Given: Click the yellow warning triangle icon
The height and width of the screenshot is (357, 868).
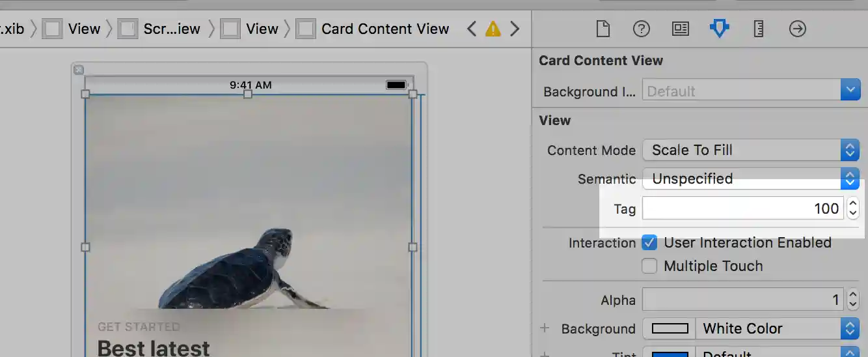Looking at the screenshot, I should click(x=493, y=29).
